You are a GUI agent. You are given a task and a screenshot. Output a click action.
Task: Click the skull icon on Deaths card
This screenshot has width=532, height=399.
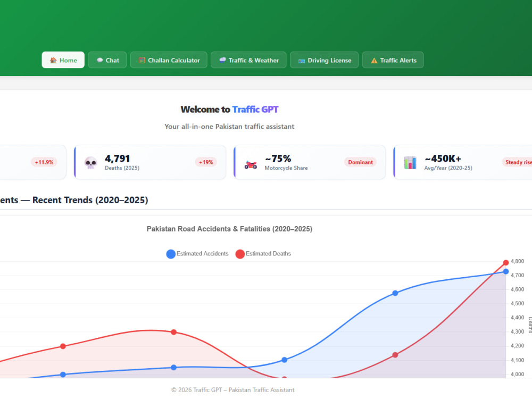[x=90, y=163]
